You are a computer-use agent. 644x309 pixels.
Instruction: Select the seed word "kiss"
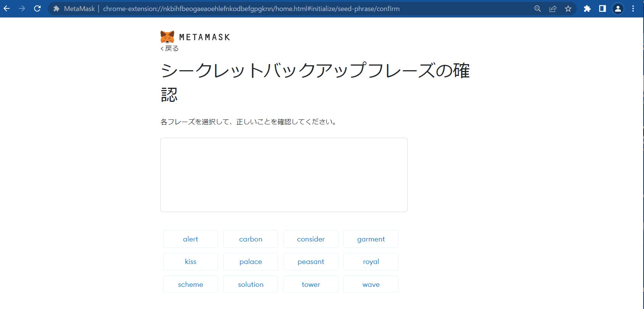(191, 262)
